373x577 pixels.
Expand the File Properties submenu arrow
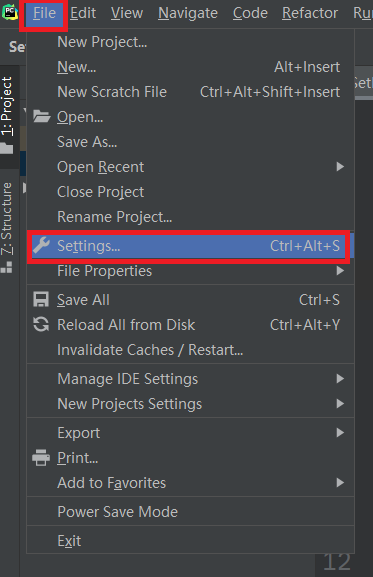tap(340, 271)
